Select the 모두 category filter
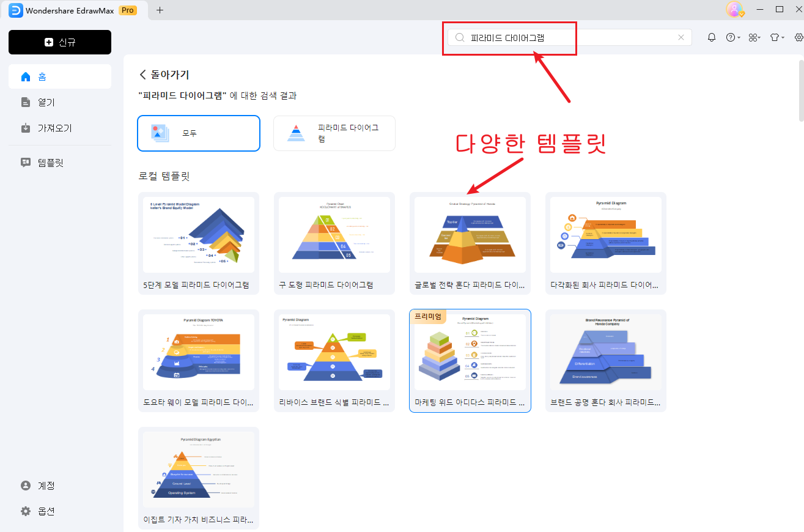Screen dimensions: 804x532 (x=199, y=133)
